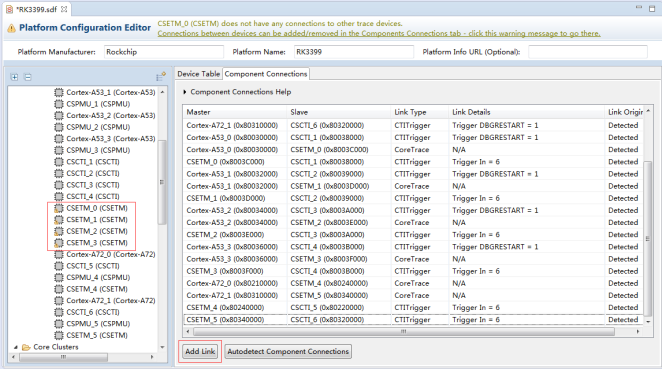This screenshot has height=369, width=663.
Task: Select CSETM_2 warning chip icon
Action: click(59, 231)
